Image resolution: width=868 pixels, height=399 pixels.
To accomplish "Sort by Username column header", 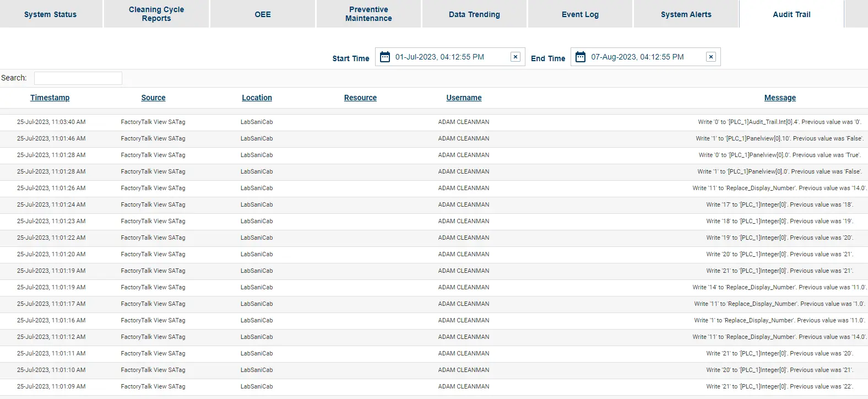I will (x=464, y=98).
